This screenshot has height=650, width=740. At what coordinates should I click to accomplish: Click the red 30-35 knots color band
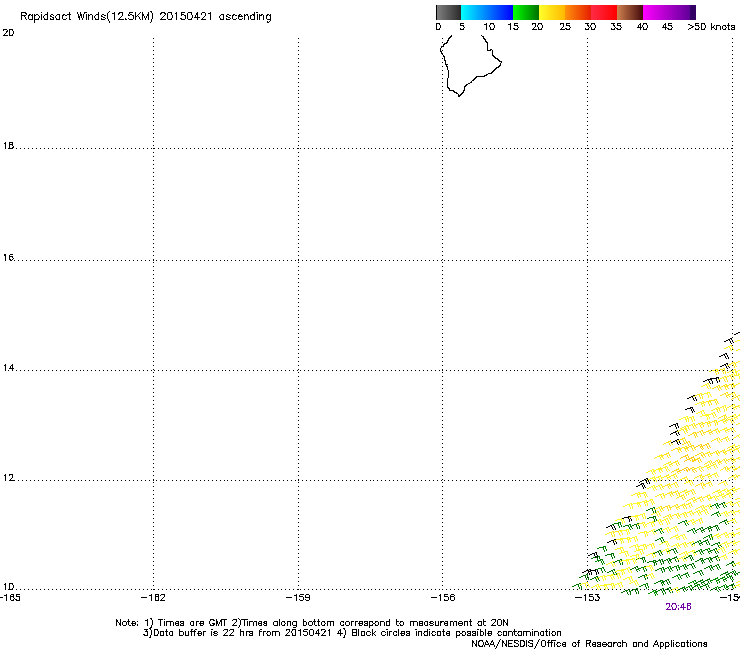click(x=604, y=12)
